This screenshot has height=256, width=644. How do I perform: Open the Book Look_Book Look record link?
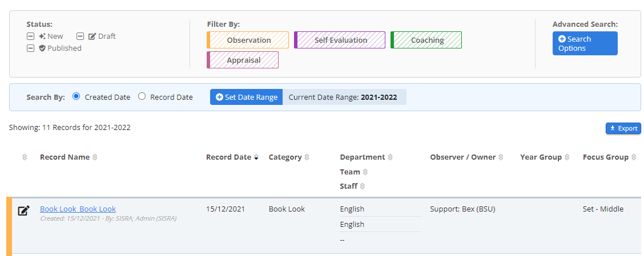point(78,209)
